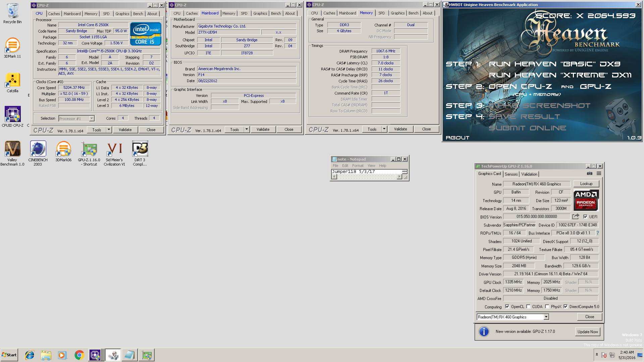Open Windows Media Player on taskbar
Image resolution: width=644 pixels, height=362 pixels.
[62, 355]
